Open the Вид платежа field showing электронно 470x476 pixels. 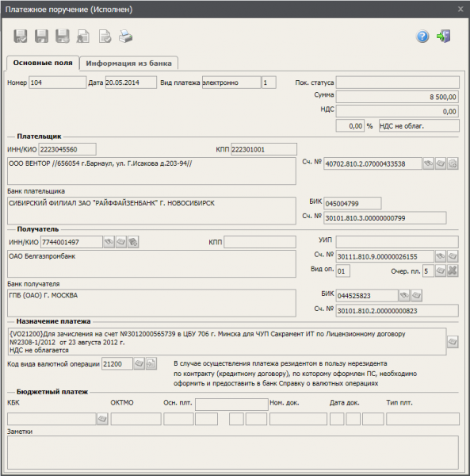pyautogui.click(x=231, y=83)
